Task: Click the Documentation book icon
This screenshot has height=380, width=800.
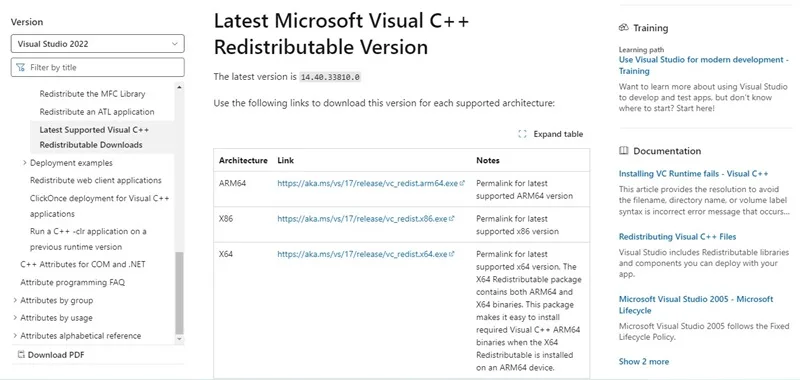Action: 623,151
